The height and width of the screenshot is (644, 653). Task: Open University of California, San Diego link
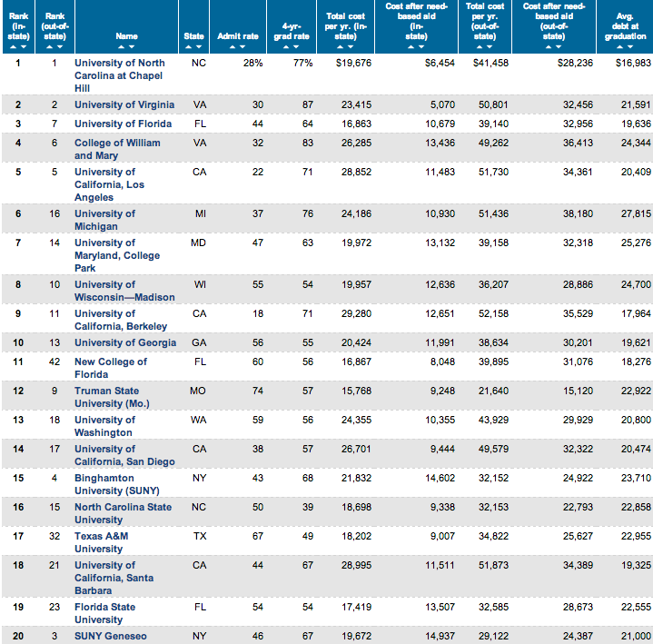(x=124, y=455)
